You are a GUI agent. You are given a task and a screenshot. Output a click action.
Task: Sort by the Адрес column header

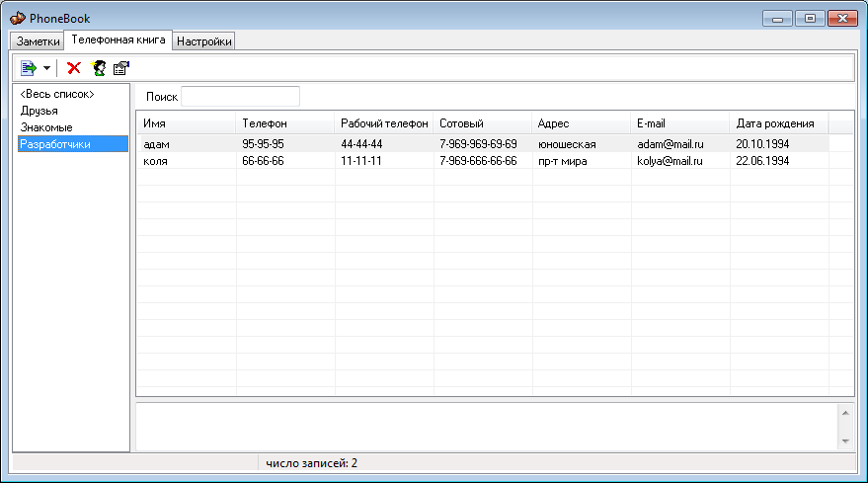582,122
